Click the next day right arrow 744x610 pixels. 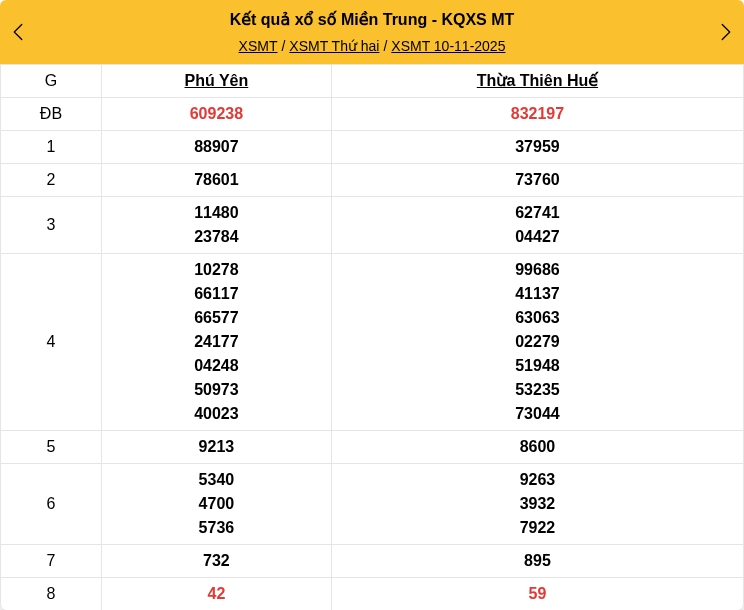click(725, 32)
